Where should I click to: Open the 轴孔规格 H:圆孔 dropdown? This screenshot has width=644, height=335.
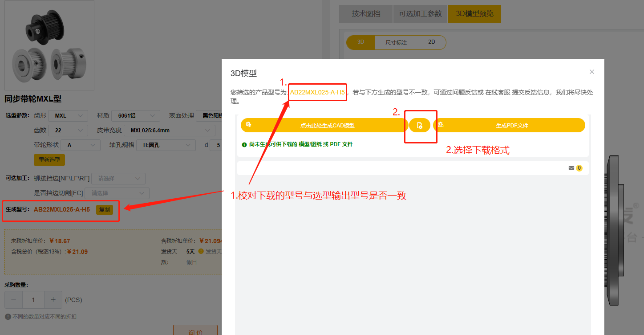point(166,145)
